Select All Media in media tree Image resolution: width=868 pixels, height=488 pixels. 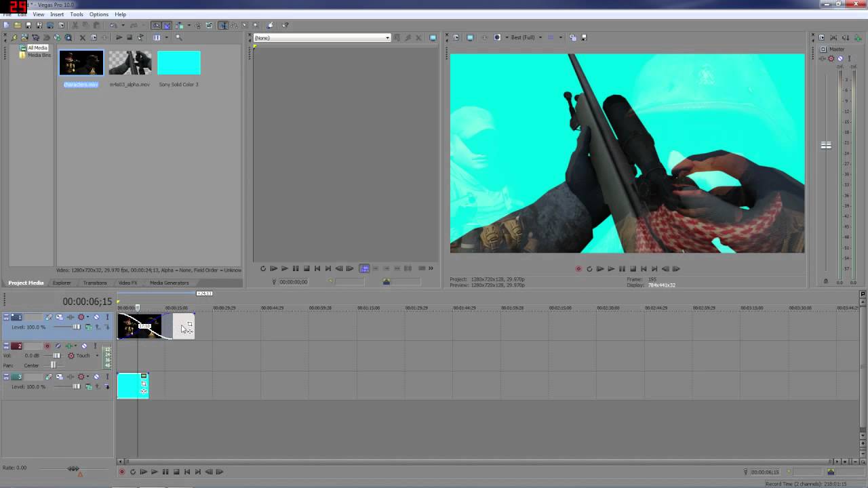pyautogui.click(x=37, y=48)
